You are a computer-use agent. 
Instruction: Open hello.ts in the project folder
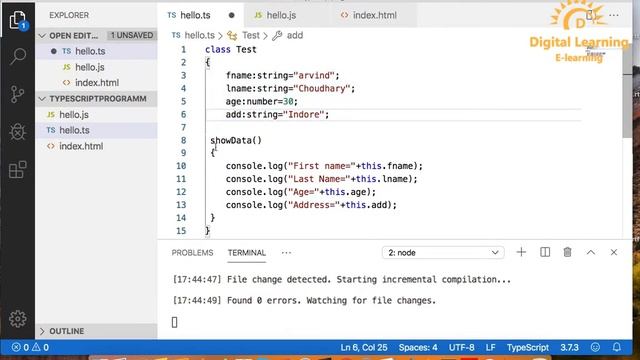pyautogui.click(x=96, y=130)
